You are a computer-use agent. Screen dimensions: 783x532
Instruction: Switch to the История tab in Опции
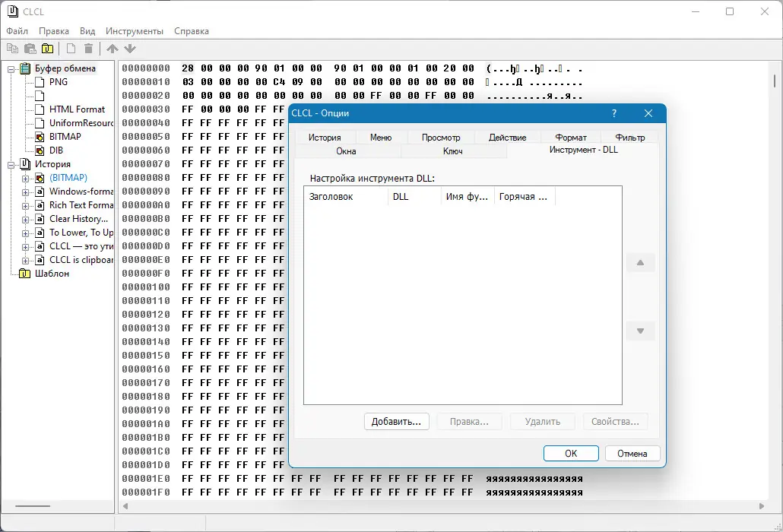325,138
